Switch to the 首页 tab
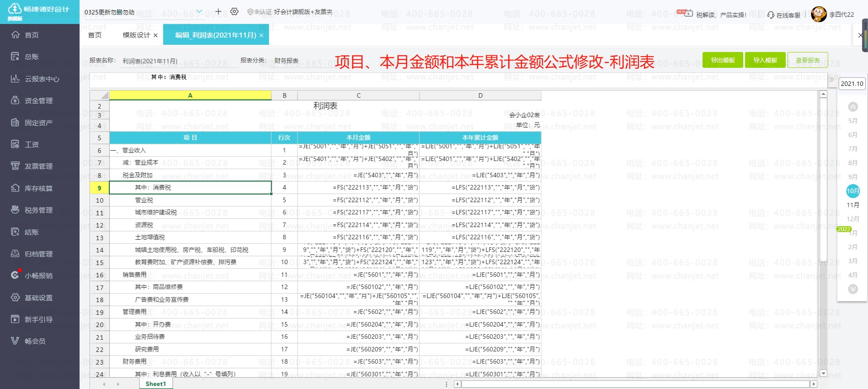The width and height of the screenshot is (868, 389). pyautogui.click(x=95, y=35)
